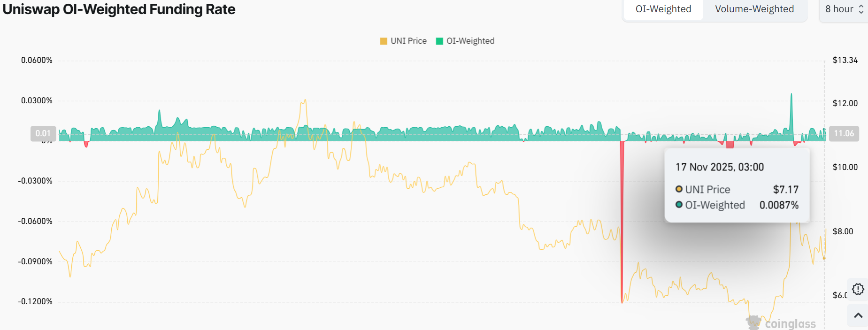Image resolution: width=868 pixels, height=330 pixels.
Task: Click the exclamation badge alert icon
Action: point(858,289)
